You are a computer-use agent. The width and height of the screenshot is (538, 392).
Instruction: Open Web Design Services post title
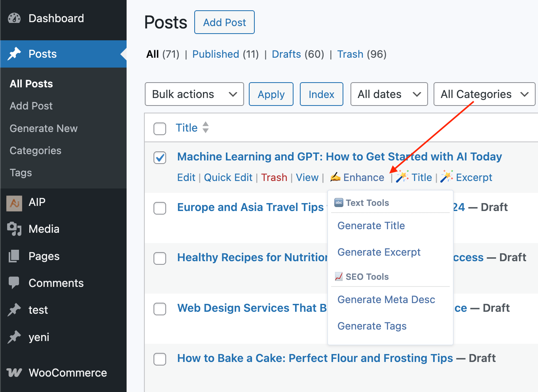coord(252,308)
